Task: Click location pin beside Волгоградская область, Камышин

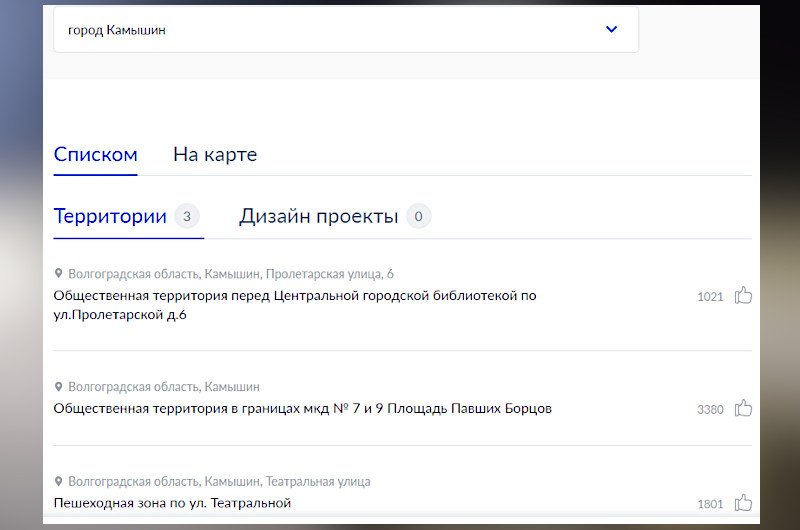Action: coord(59,387)
